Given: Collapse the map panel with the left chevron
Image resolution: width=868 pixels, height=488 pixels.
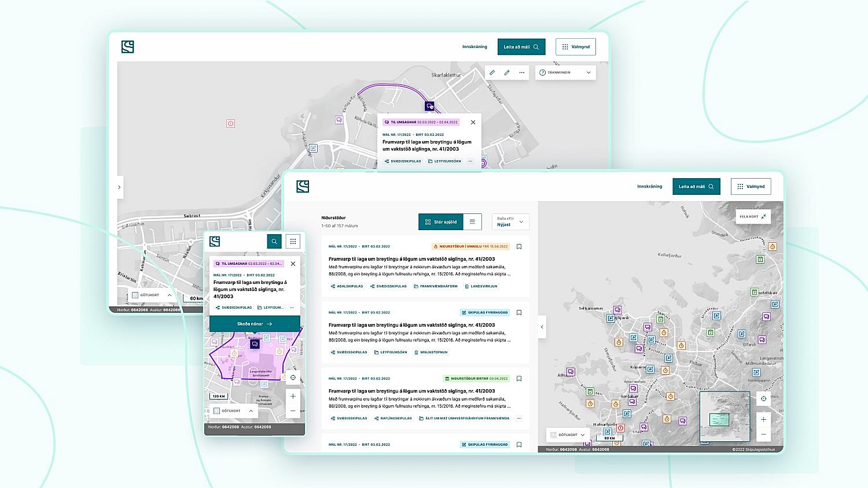Looking at the screenshot, I should coord(542,327).
